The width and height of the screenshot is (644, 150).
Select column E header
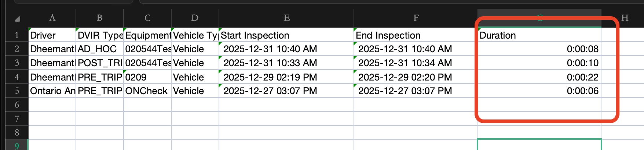click(x=286, y=18)
